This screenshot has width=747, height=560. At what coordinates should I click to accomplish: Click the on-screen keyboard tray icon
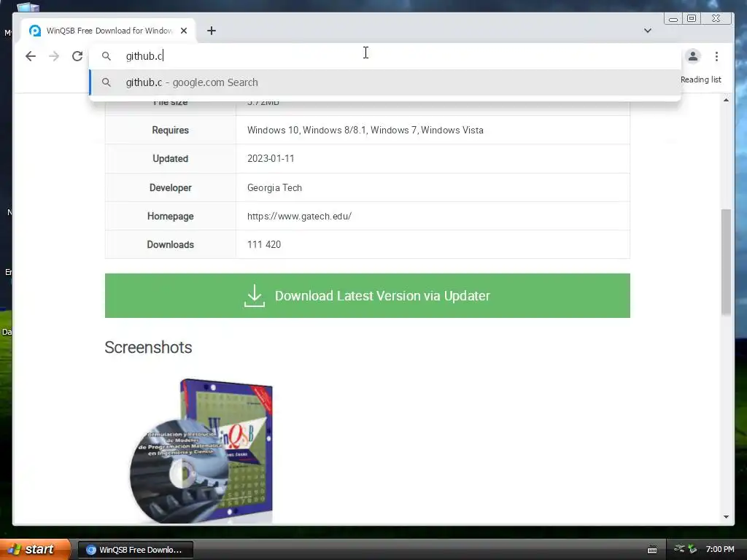point(652,550)
